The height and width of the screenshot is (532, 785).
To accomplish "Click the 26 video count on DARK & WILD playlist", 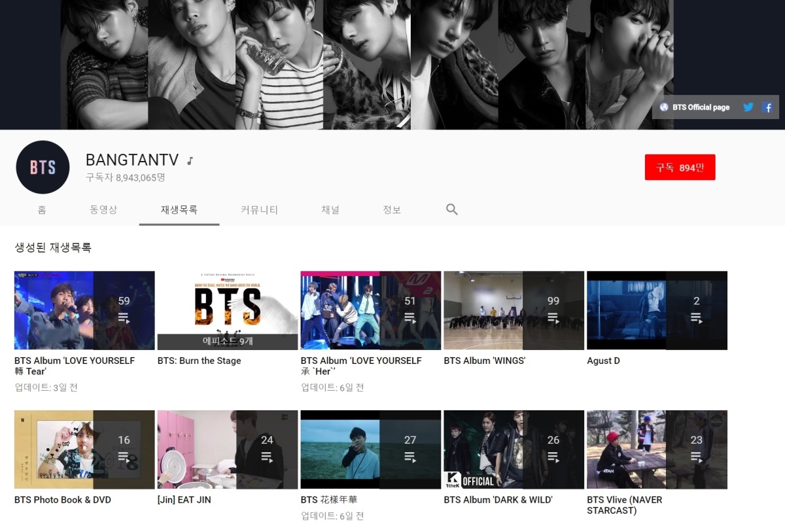I will pyautogui.click(x=553, y=440).
